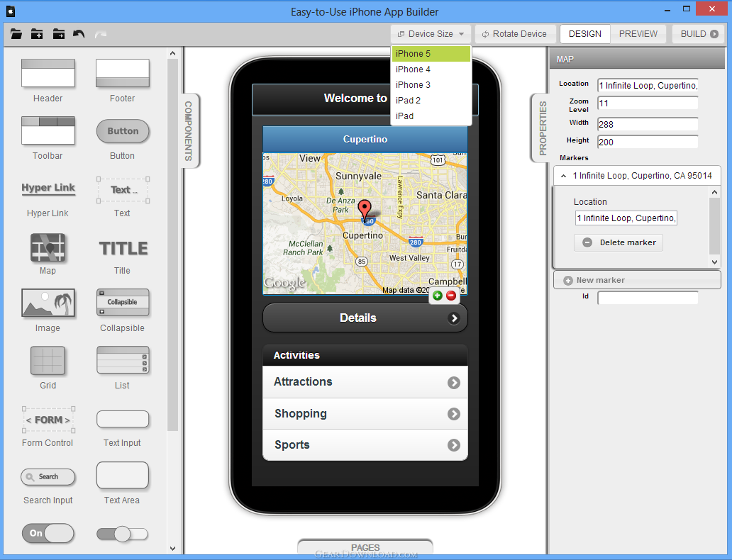Choose iPhone 4 from device list
732x560 pixels.
pos(431,69)
